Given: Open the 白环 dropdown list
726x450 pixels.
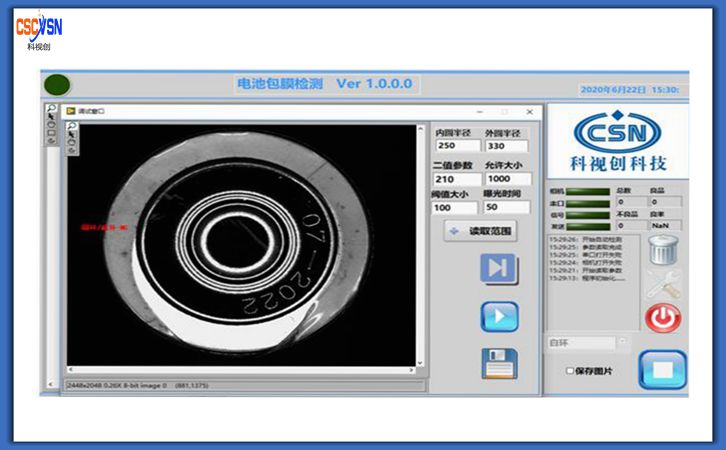Looking at the screenshot, I should pyautogui.click(x=622, y=343).
